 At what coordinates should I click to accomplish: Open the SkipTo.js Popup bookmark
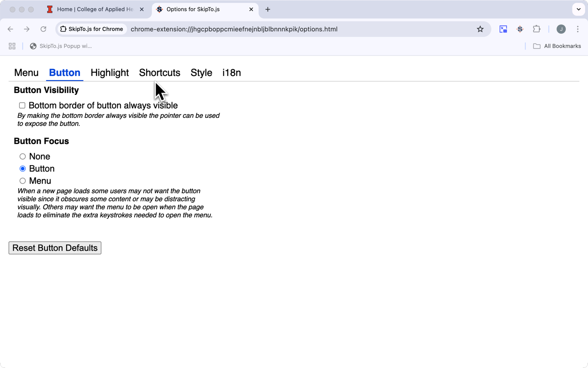(61, 46)
